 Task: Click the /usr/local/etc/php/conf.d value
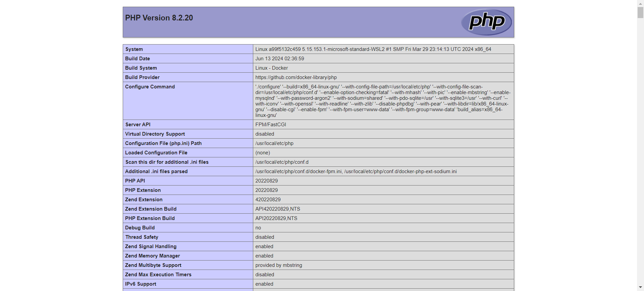[x=282, y=162]
